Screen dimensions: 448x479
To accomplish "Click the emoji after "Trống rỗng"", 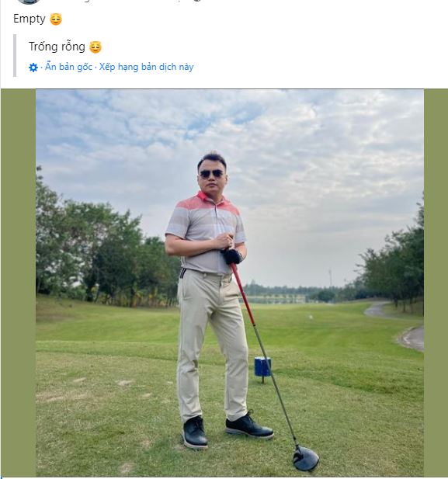I will (96, 47).
